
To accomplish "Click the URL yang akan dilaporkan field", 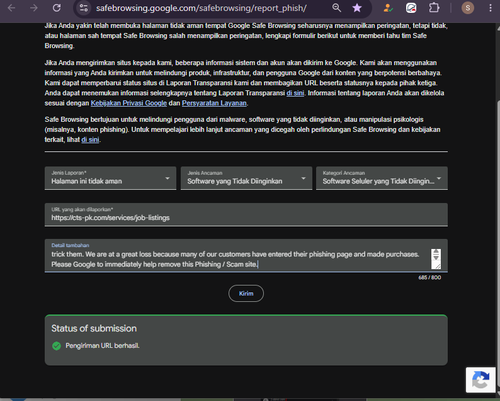I will (246, 215).
